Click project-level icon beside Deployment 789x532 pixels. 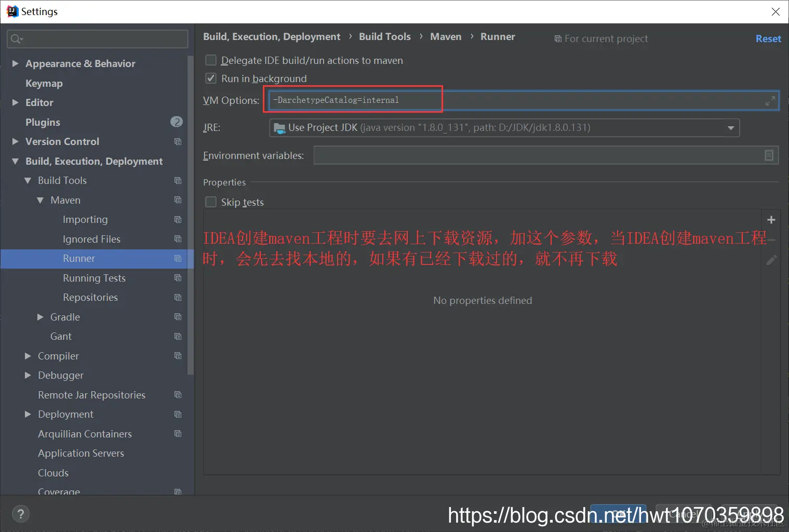178,415
